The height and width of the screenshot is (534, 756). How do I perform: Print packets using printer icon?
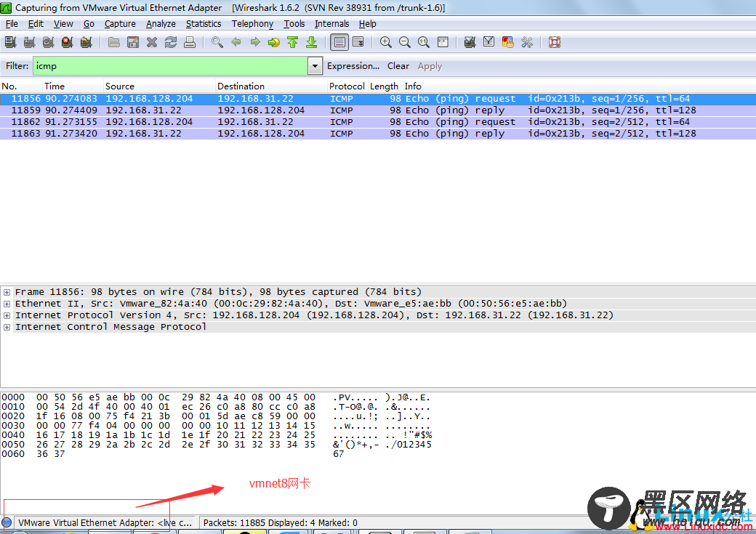point(190,42)
